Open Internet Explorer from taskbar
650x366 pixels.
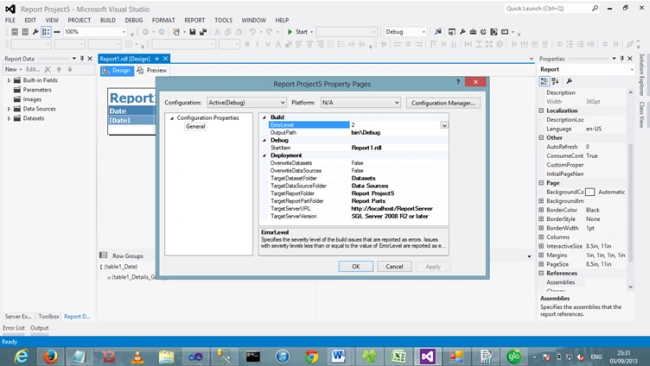pos(21,356)
